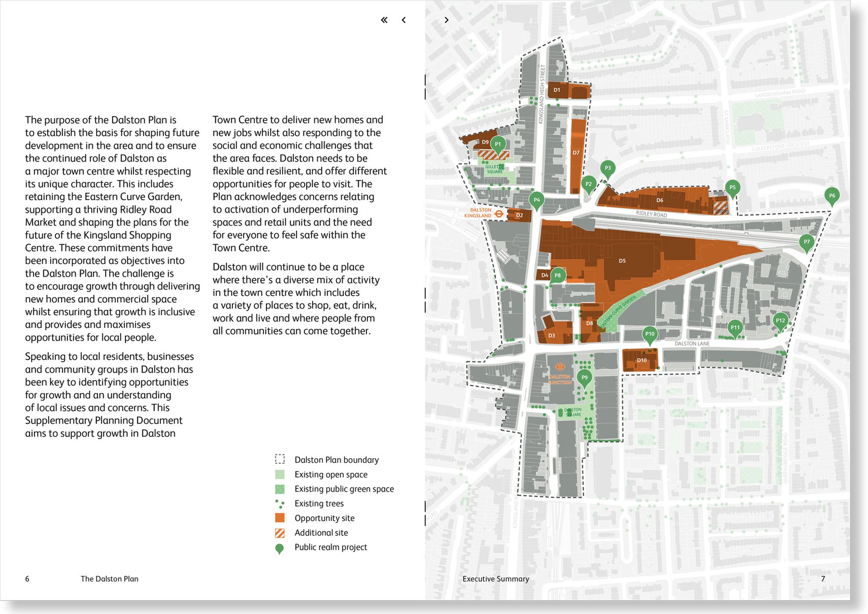Viewport: 868px width, 614px height.
Task: Click the previous page arrow
Action: (404, 20)
